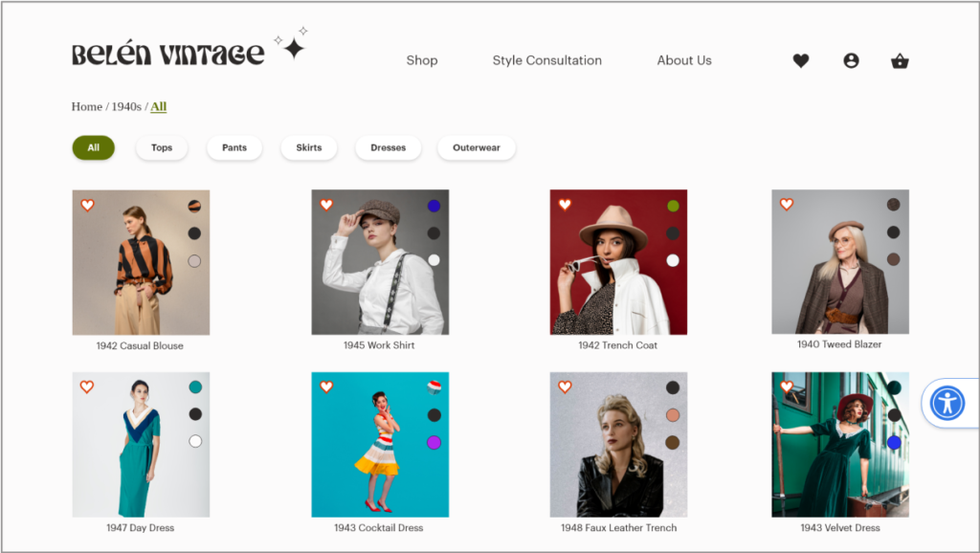Like the 1948 Faux Leather Trench

coord(565,387)
